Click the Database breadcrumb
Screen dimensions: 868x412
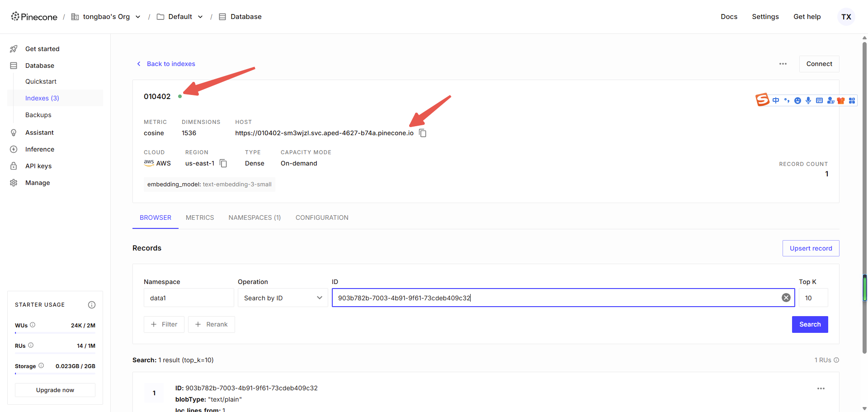coord(246,17)
